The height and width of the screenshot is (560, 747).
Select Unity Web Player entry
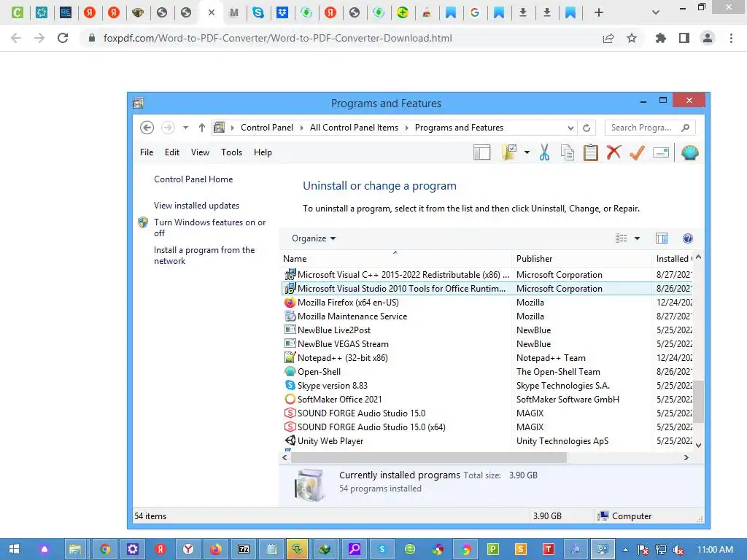[487, 441]
